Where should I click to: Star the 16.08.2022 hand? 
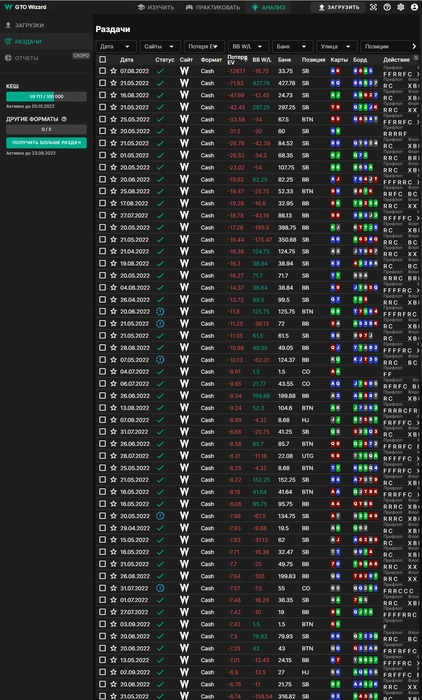113,95
